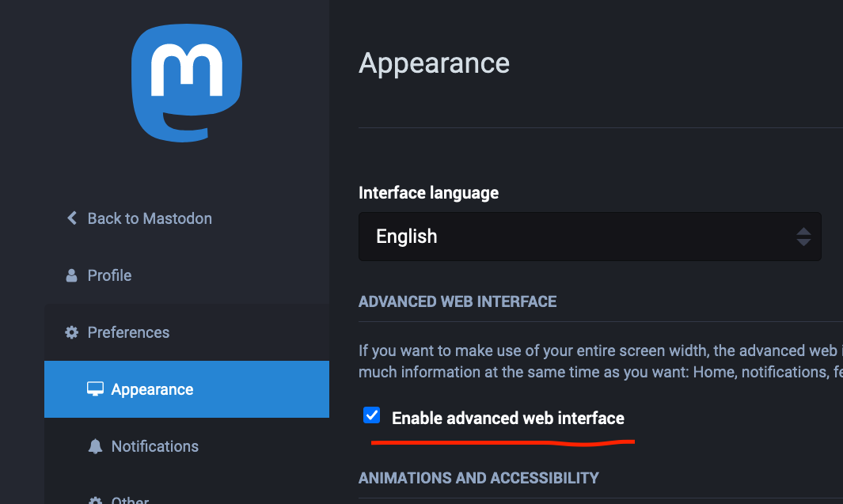
Task: Open the Profile settings text link
Action: click(x=109, y=275)
